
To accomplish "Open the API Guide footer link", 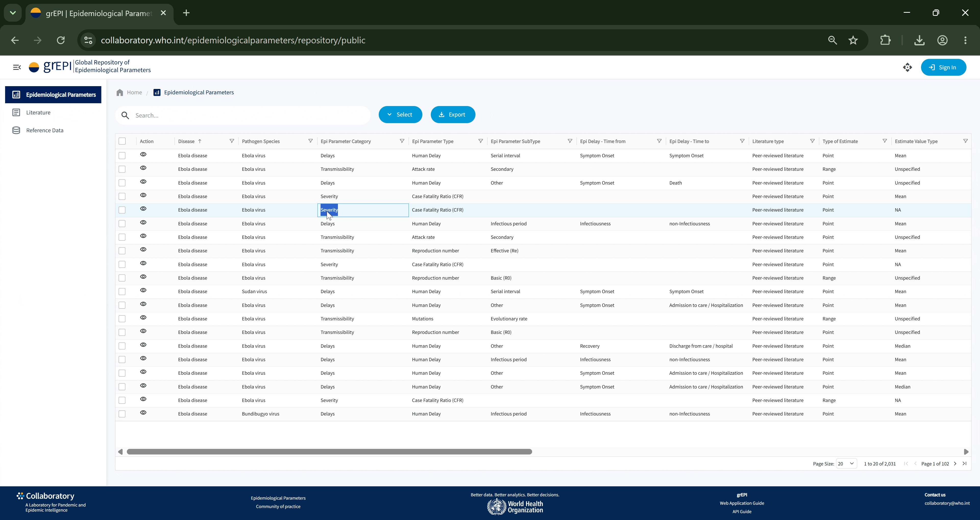I will pyautogui.click(x=742, y=512).
